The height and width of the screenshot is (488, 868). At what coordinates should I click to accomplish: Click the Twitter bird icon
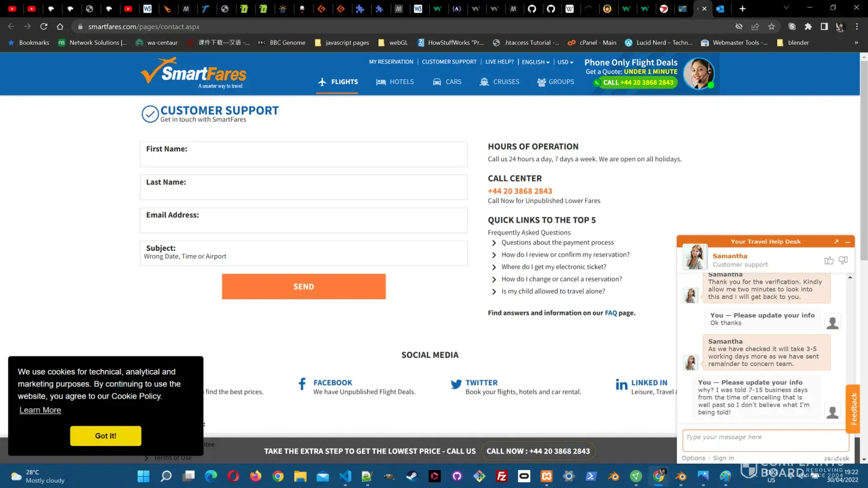pyautogui.click(x=456, y=385)
